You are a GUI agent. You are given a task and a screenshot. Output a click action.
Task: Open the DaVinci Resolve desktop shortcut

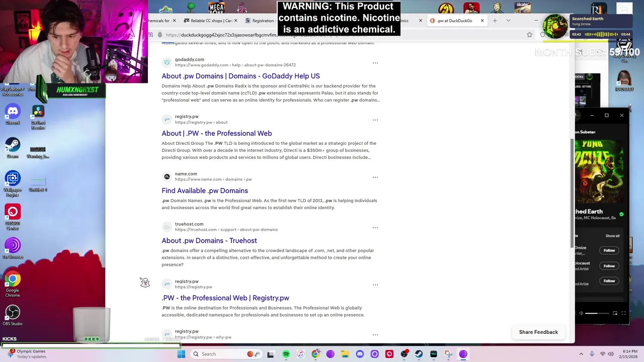pos(38,116)
